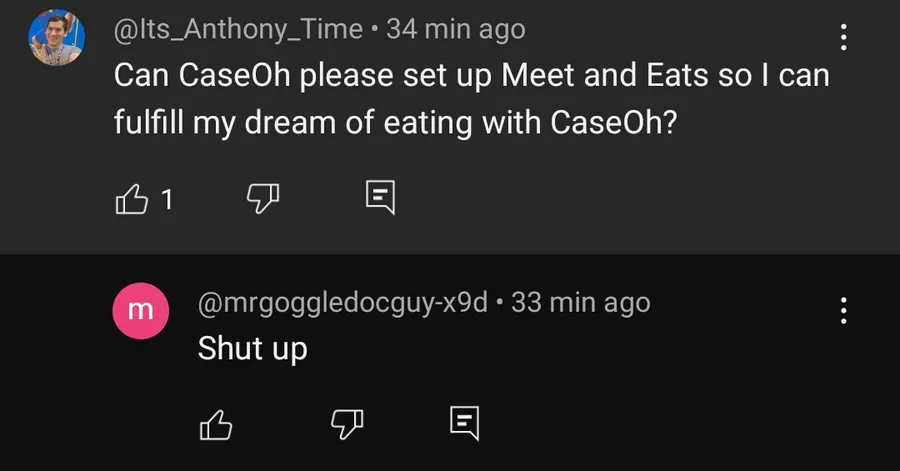Click the "34 min ago" timestamp
This screenshot has width=900, height=471.
[455, 29]
